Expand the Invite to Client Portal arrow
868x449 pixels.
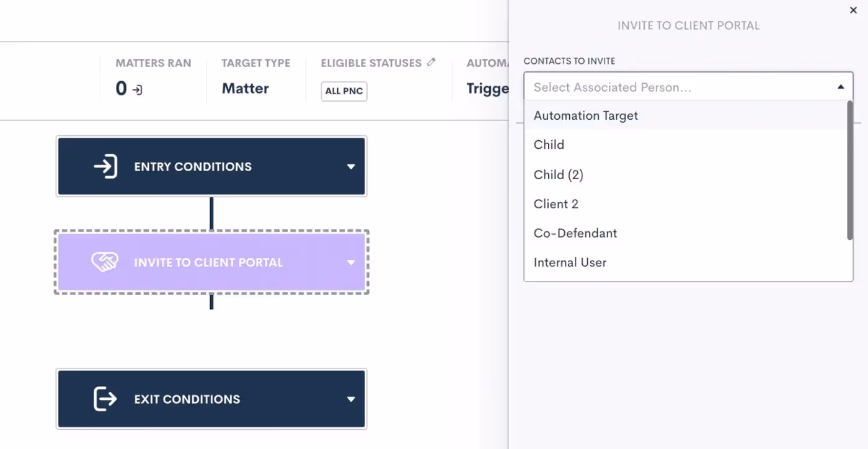point(351,263)
